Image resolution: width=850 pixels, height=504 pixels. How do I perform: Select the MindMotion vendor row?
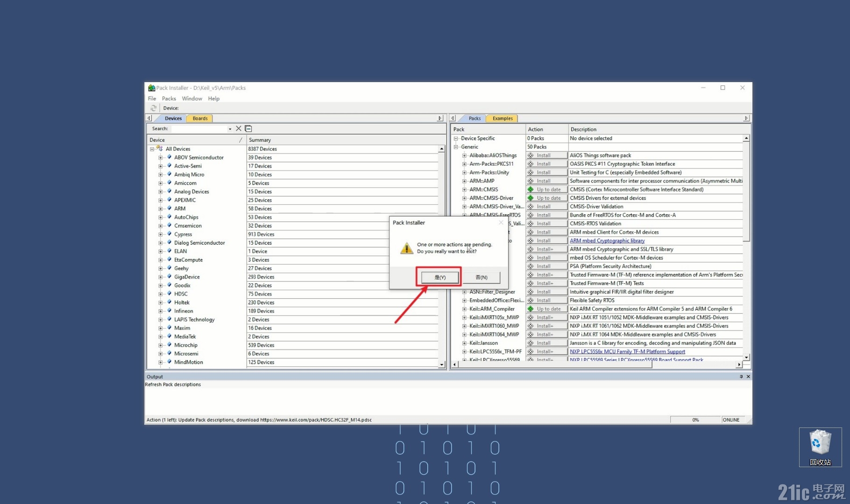pyautogui.click(x=189, y=362)
